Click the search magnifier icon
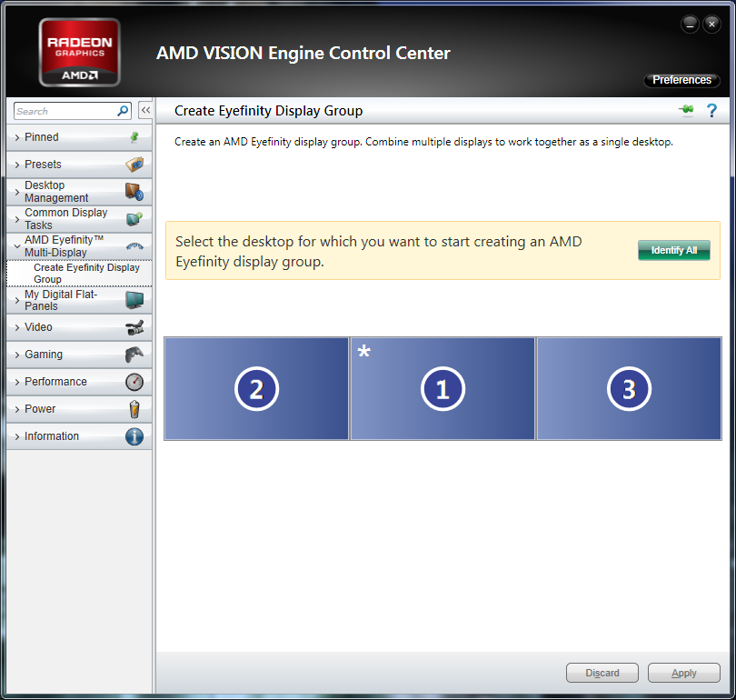 (x=123, y=111)
